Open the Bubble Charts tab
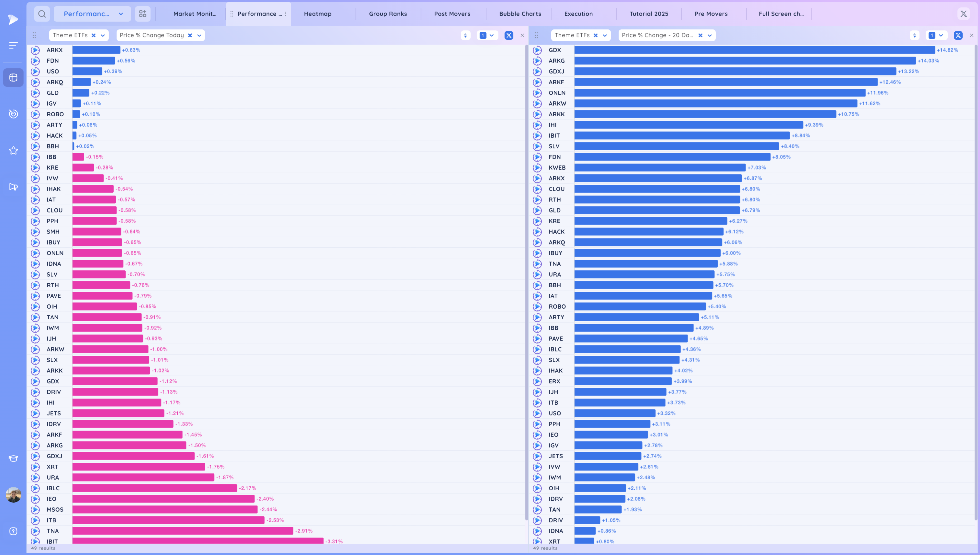The width and height of the screenshot is (980, 555). point(520,14)
